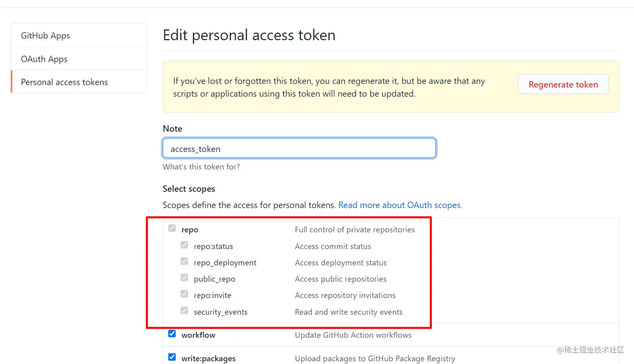Uncheck the write:packages scope checkbox
634x364 pixels.
[172, 357]
